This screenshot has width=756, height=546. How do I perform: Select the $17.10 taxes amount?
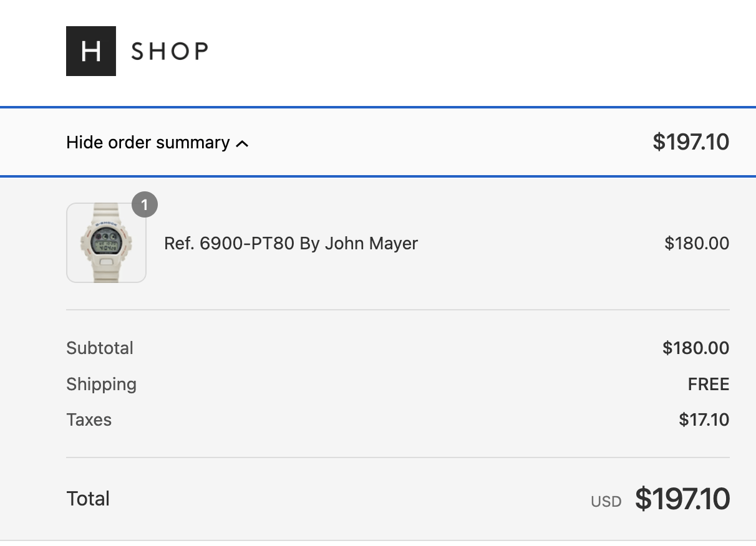point(704,419)
